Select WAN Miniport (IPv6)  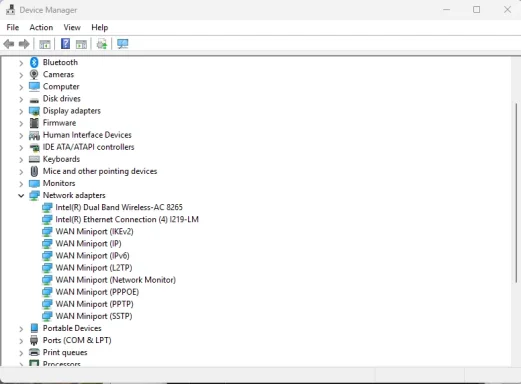coord(92,256)
